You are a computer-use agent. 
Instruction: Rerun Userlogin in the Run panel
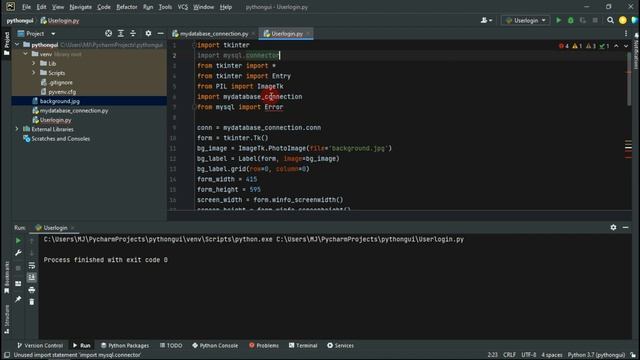coord(18,241)
